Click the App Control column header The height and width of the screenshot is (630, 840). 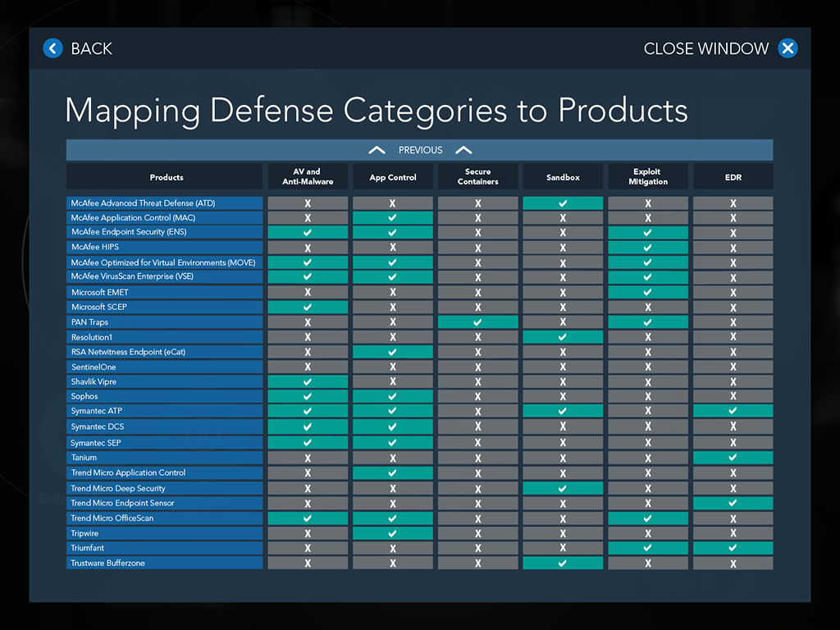point(393,177)
